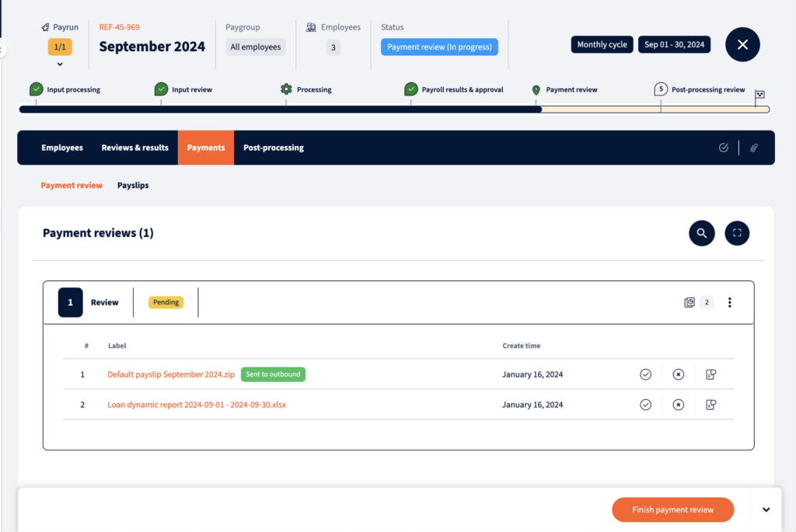
Task: Expand the bottom bar chevron near Finish button
Action: [766, 509]
